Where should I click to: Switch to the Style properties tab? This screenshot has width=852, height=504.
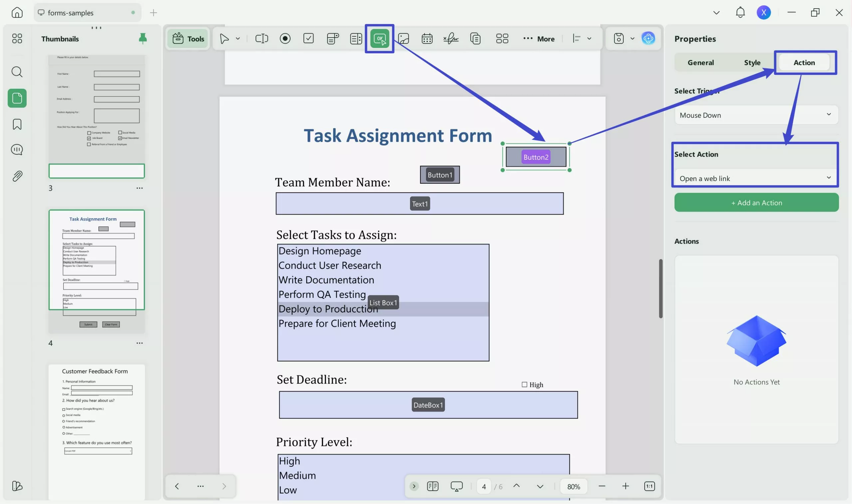click(x=752, y=63)
